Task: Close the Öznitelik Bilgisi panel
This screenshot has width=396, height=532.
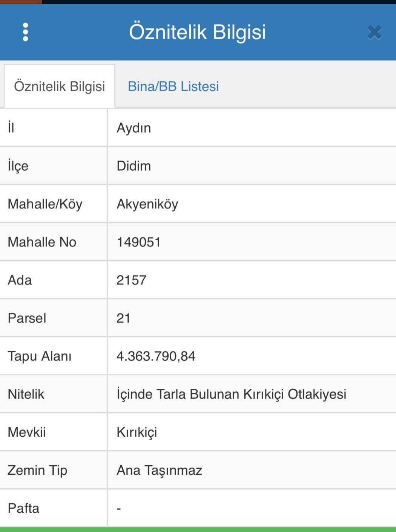Action: pyautogui.click(x=374, y=32)
